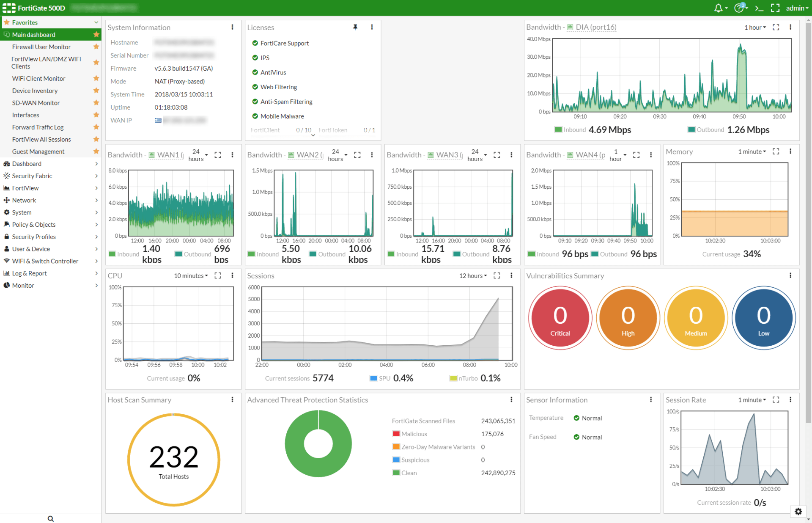Image resolution: width=812 pixels, height=523 pixels.
Task: Expand FortiView menu
Action: 51,188
